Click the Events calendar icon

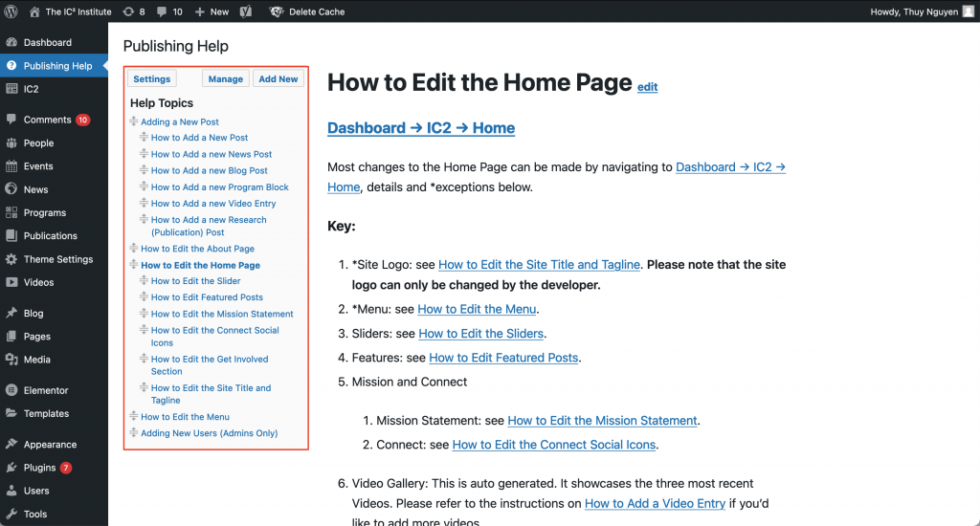click(11, 165)
